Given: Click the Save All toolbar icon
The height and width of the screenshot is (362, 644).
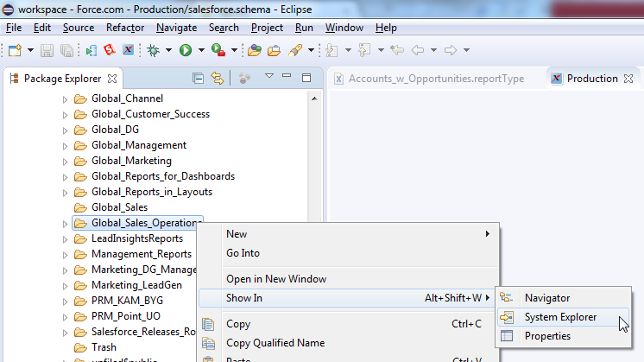Looking at the screenshot, I should pos(66,50).
